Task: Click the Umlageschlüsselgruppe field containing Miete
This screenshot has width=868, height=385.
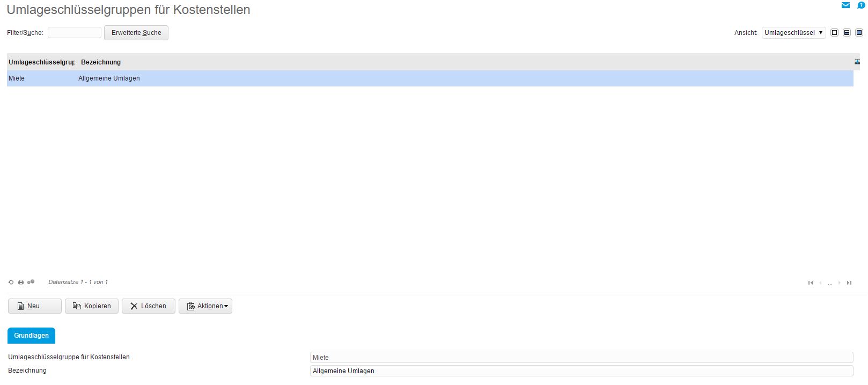Action: click(x=582, y=358)
